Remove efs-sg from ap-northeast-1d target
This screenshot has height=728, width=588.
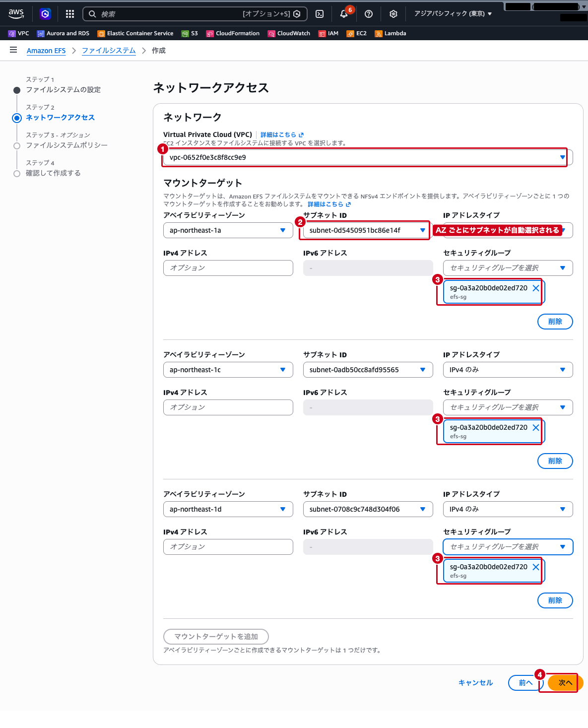pos(536,567)
